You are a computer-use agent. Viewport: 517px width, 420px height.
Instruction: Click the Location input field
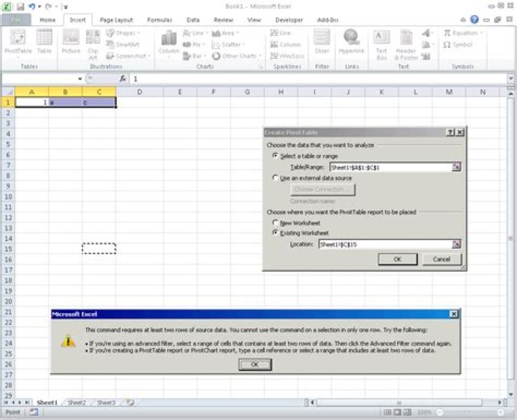coord(386,244)
